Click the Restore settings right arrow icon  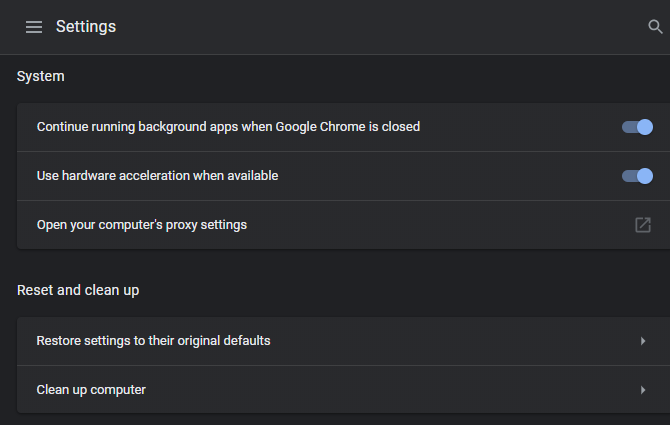click(643, 341)
